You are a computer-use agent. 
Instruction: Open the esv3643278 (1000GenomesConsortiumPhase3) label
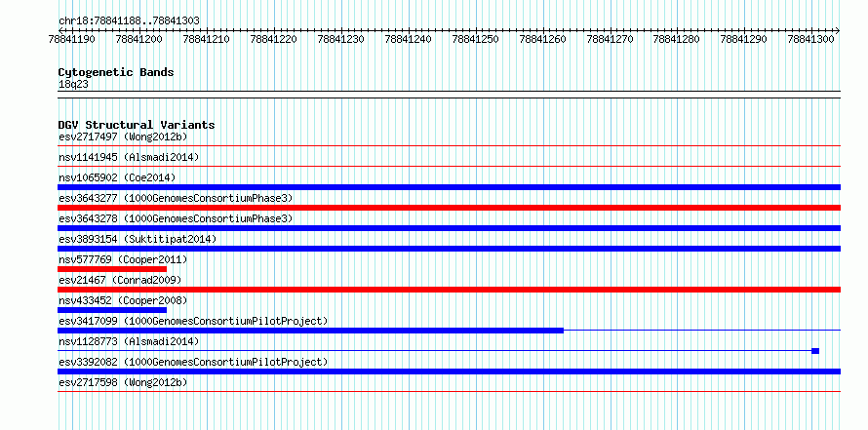176,218
